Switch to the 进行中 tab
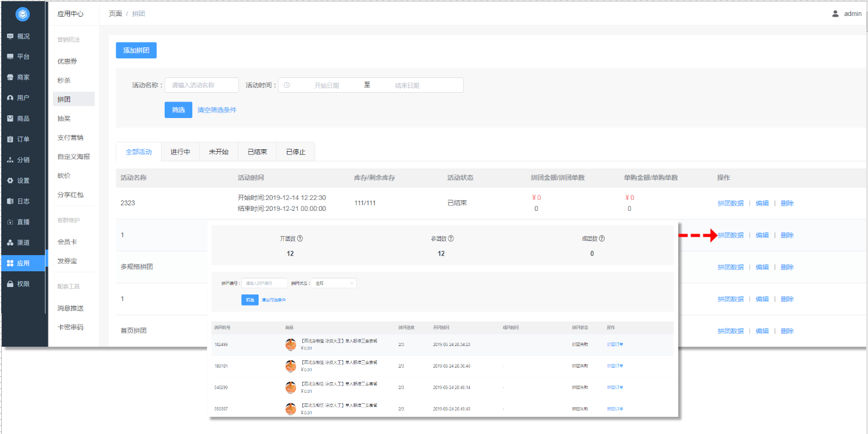Screen dimensions: 868x434 [180, 152]
